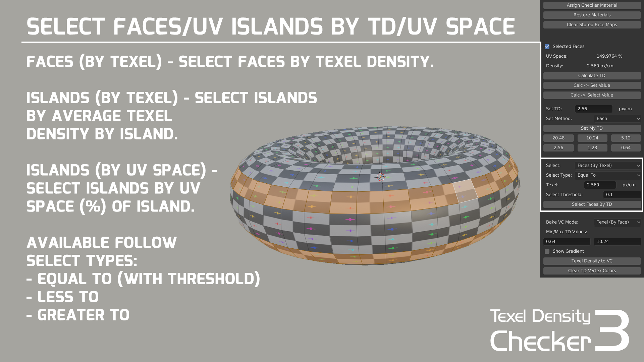Click the 10.24 preset TD button
The width and height of the screenshot is (644, 362).
point(592,138)
